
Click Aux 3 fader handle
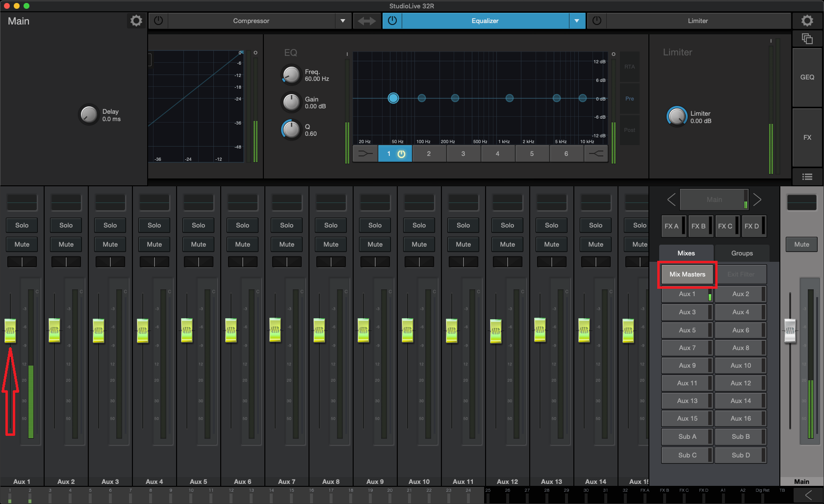click(x=99, y=330)
